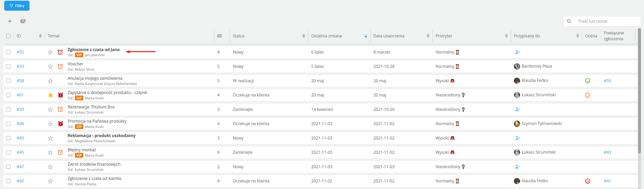Image resolution: width=644 pixels, height=189 pixels.
Task: Check the box for ticket #46
Action: [8, 124]
